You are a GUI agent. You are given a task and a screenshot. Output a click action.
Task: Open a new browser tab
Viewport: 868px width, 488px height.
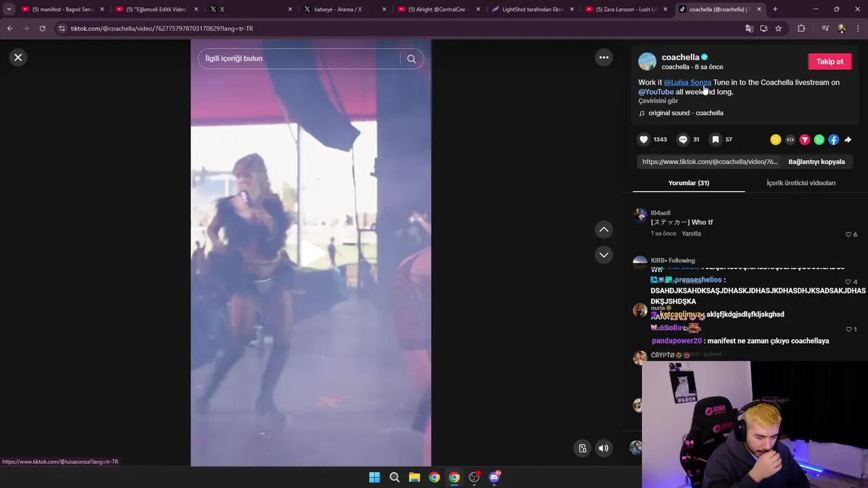pos(775,9)
